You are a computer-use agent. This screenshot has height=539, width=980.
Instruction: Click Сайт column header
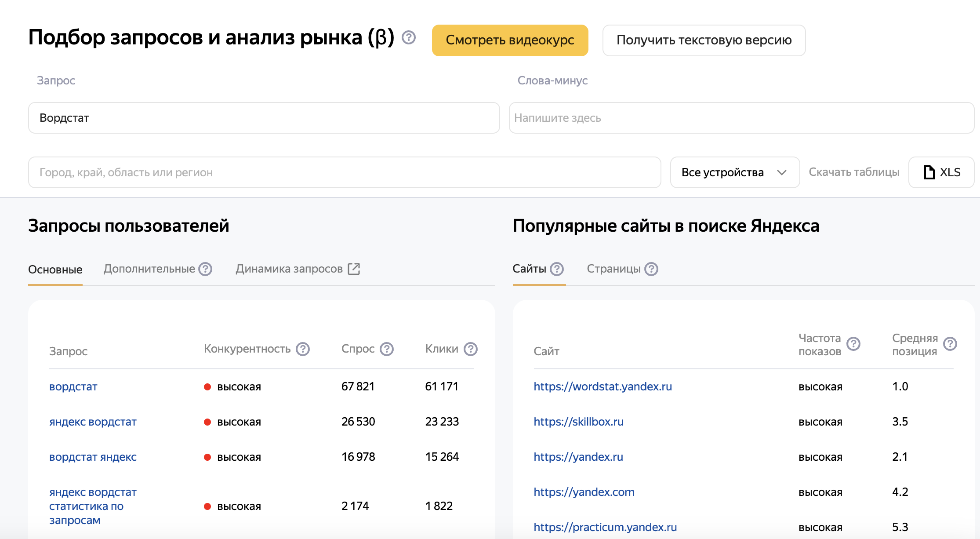[546, 351]
